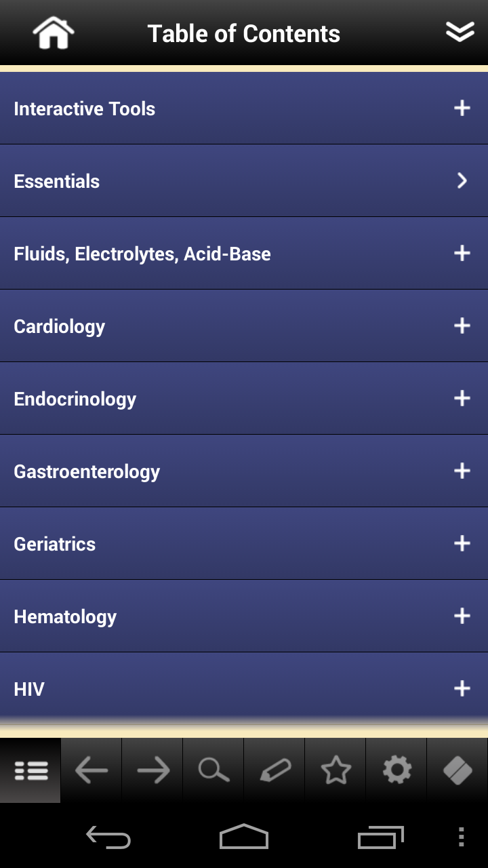Expand the Hematology section plus
This screenshot has height=868, width=488.
tap(462, 616)
